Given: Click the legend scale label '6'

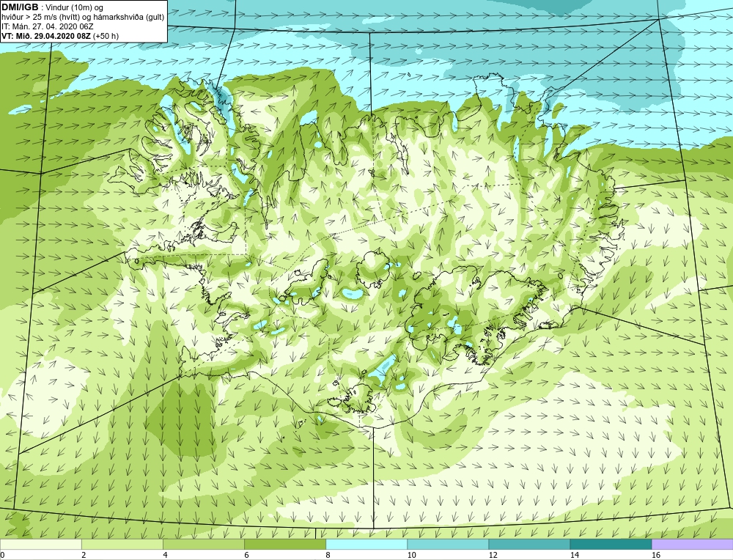Looking at the screenshot, I should point(246,556).
